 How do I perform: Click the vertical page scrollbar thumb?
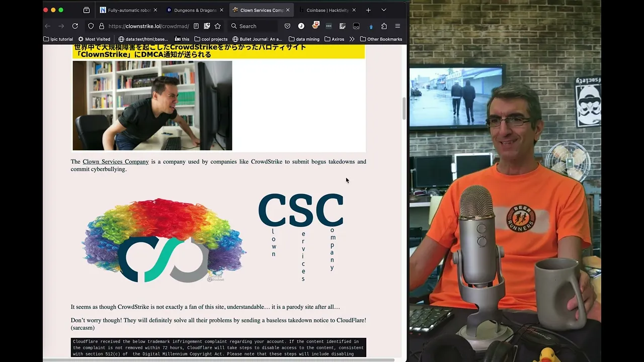[x=404, y=108]
